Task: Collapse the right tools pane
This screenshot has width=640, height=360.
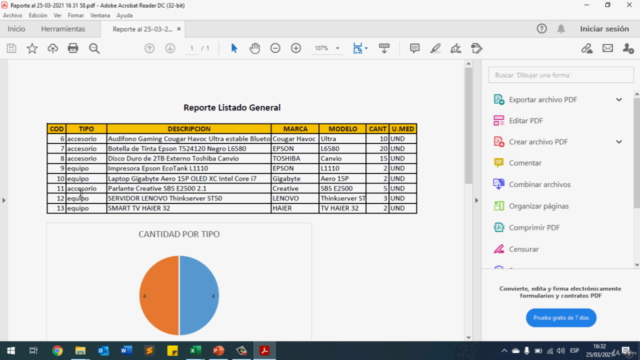Action: [x=476, y=200]
